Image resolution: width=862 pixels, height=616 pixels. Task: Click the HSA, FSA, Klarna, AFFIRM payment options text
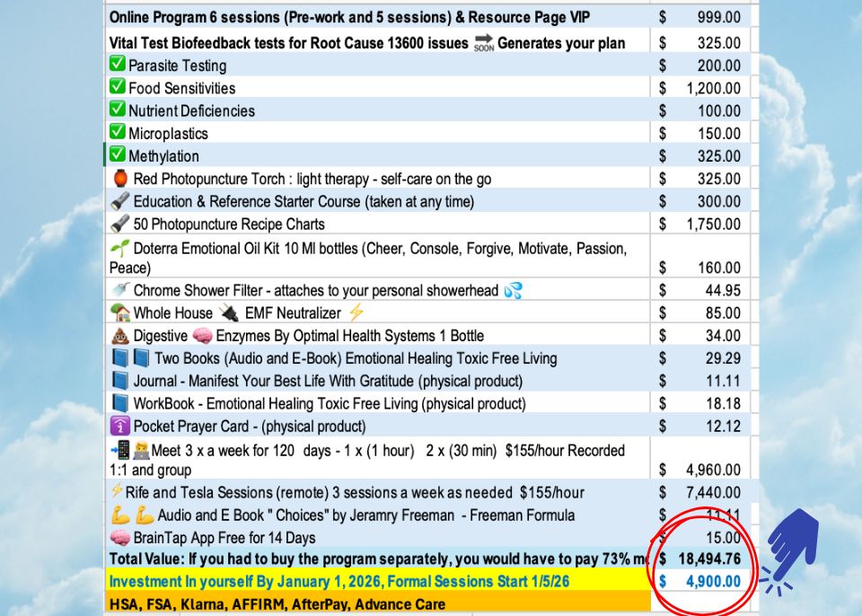[x=277, y=604]
